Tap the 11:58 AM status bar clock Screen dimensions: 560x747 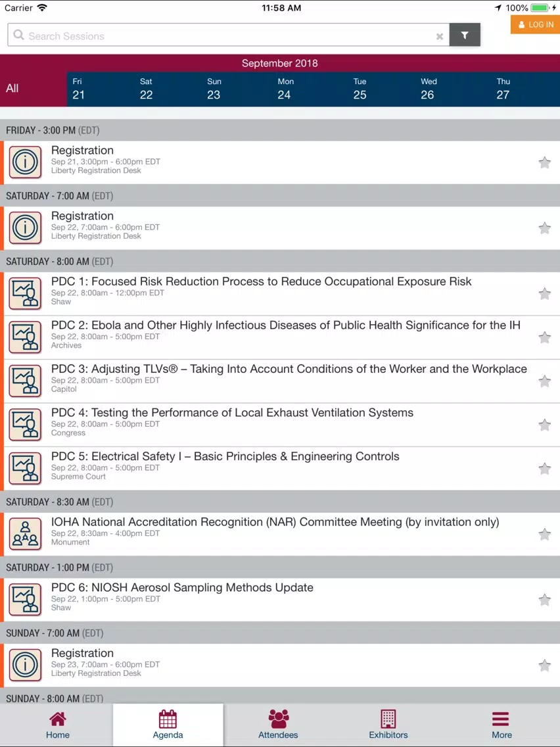coord(281,8)
